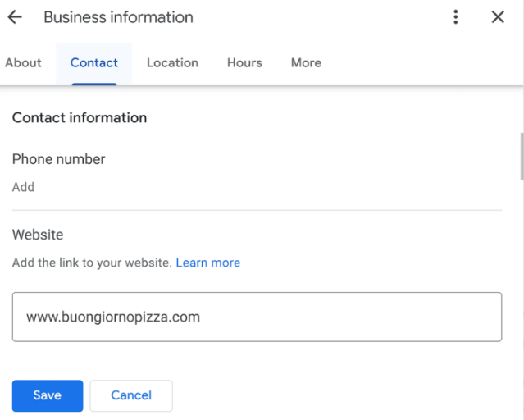
Task: Open the Location tab
Action: (x=172, y=62)
